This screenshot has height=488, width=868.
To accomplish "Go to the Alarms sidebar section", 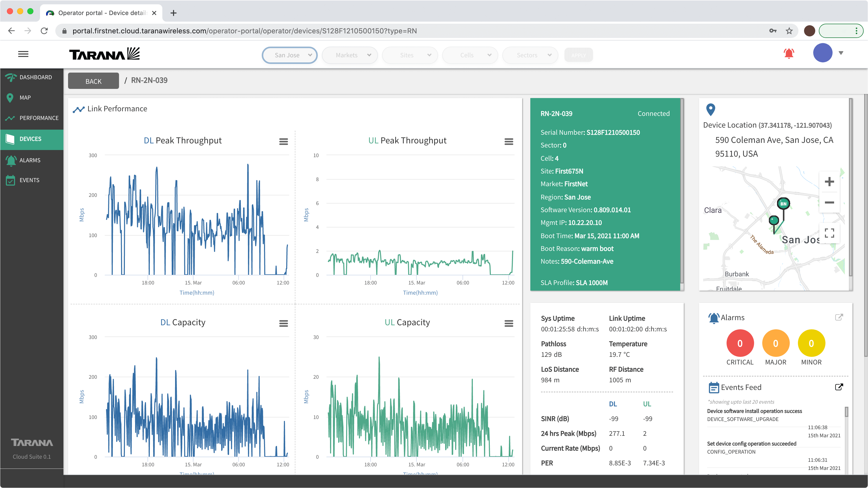I will pyautogui.click(x=30, y=160).
